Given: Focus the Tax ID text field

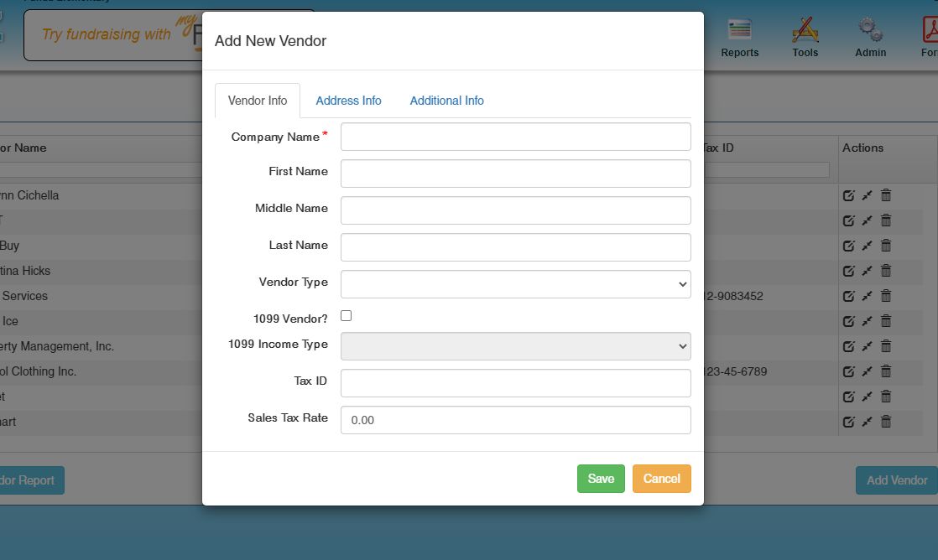Looking at the screenshot, I should (515, 383).
